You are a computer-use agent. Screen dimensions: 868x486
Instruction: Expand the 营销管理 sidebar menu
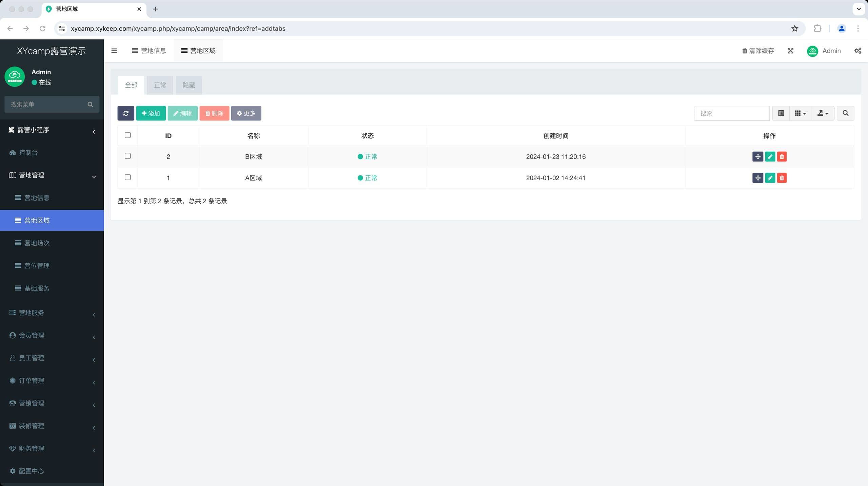point(52,403)
